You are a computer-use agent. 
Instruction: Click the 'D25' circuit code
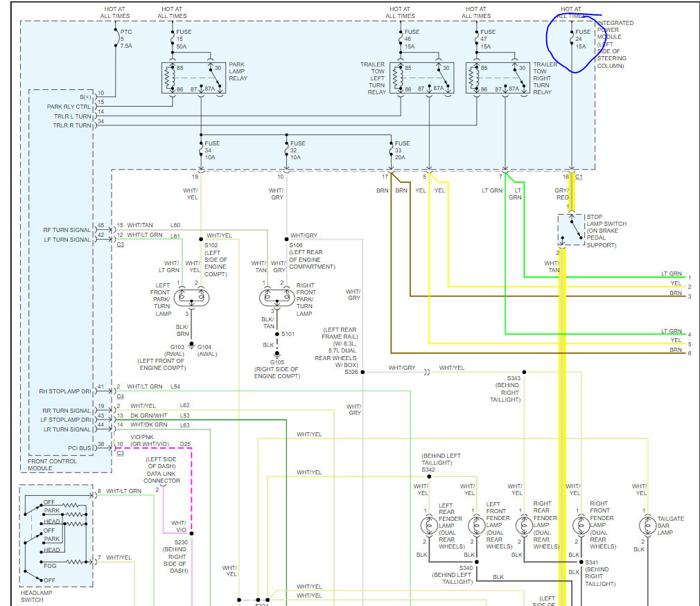185,444
